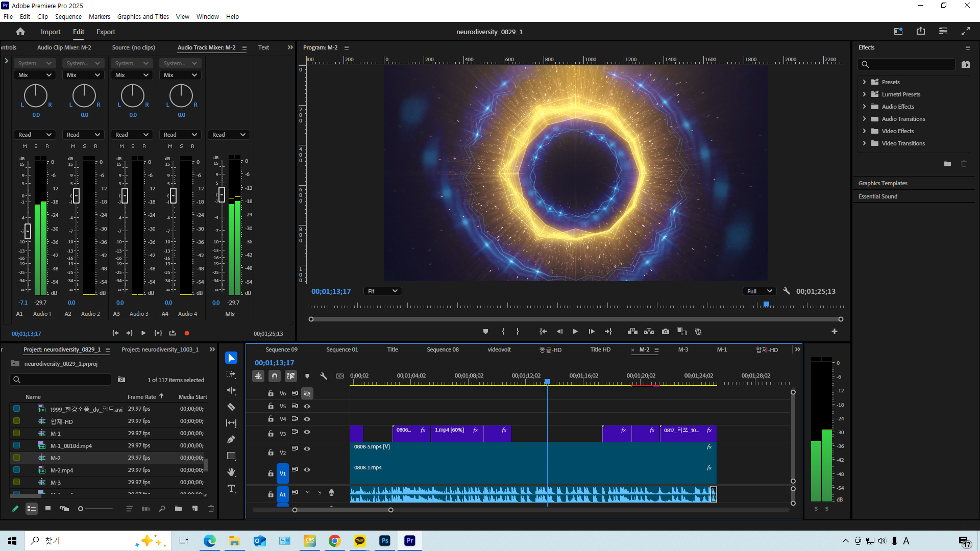
Task: Open the Markers menu
Action: coord(99,16)
